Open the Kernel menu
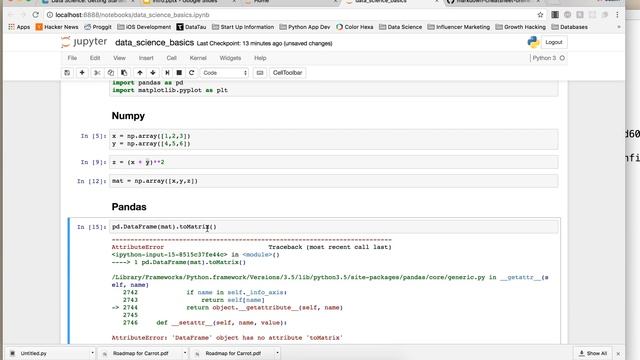Screen dimensions: 640x360 [x=198, y=58]
